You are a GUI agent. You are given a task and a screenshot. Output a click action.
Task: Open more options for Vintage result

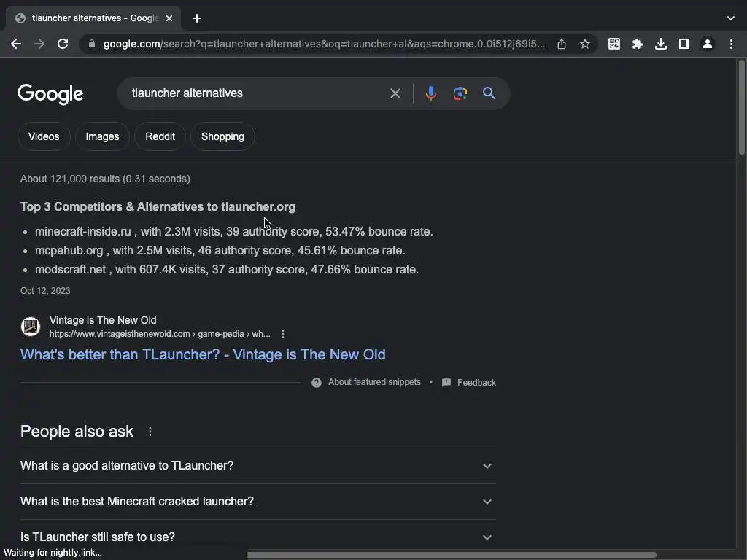coord(283,334)
